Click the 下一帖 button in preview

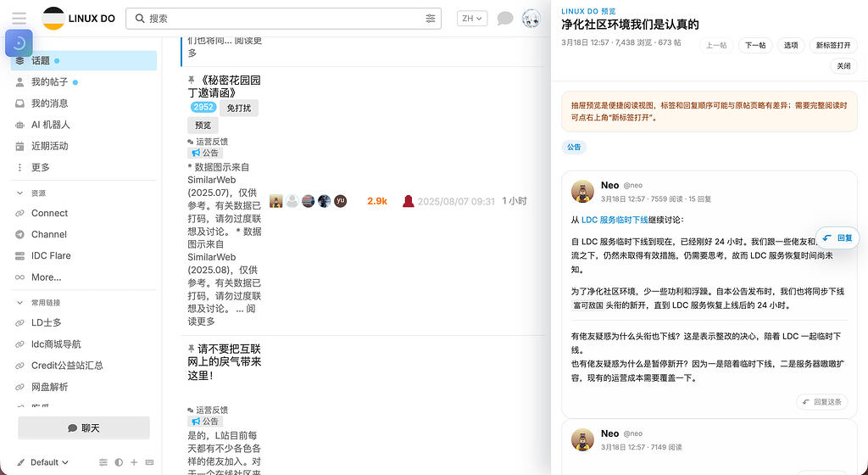[755, 46]
